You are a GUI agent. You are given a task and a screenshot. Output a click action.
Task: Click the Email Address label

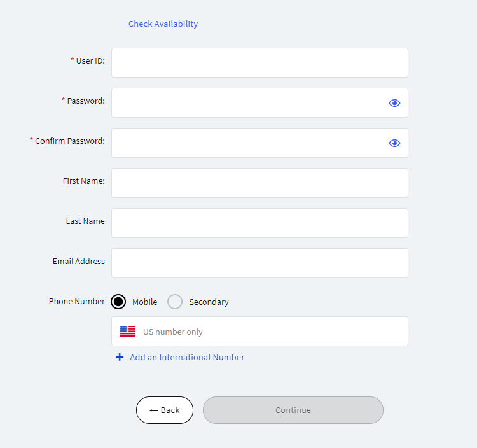pos(79,261)
